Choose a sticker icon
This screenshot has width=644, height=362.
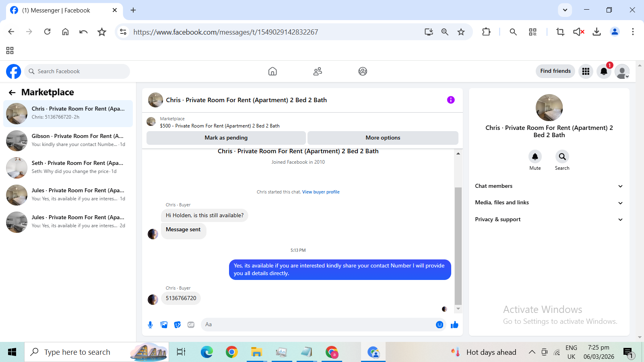click(178, 325)
